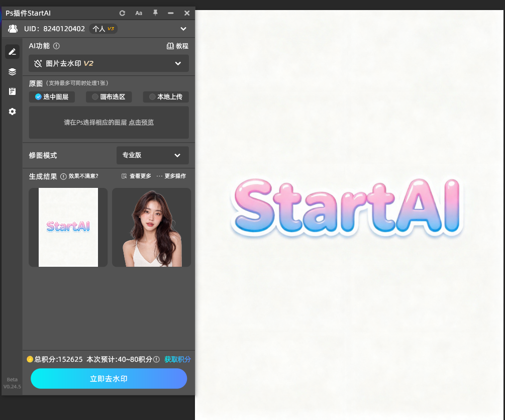Image resolution: width=505 pixels, height=420 pixels.
Task: Click the gold coin points icon
Action: tap(30, 359)
